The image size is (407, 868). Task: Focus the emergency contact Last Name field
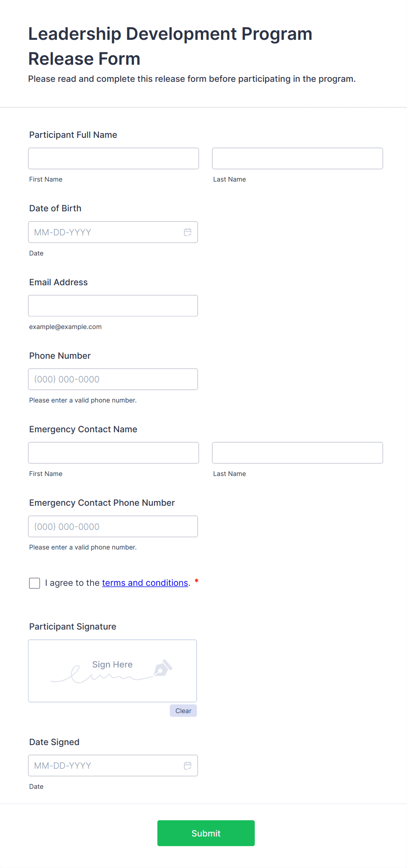tap(298, 453)
